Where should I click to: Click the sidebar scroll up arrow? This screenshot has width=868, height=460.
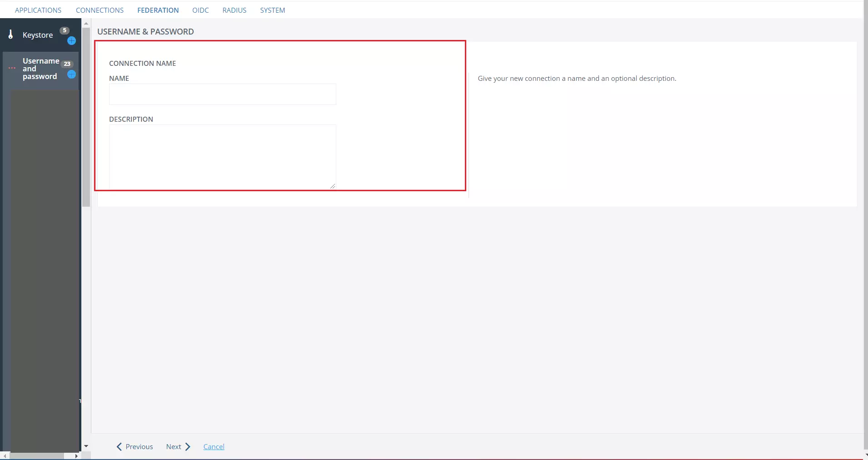(86, 23)
